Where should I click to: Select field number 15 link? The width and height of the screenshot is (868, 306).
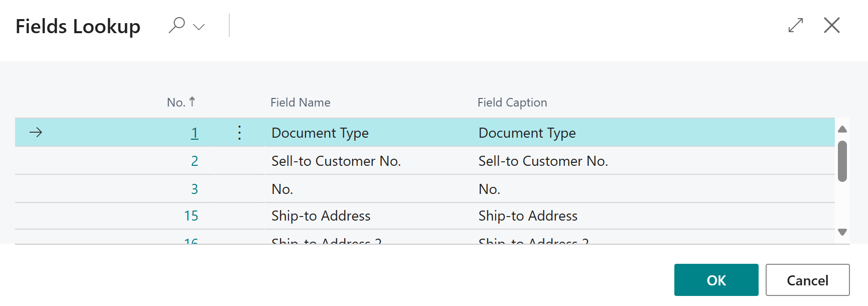pos(191,216)
